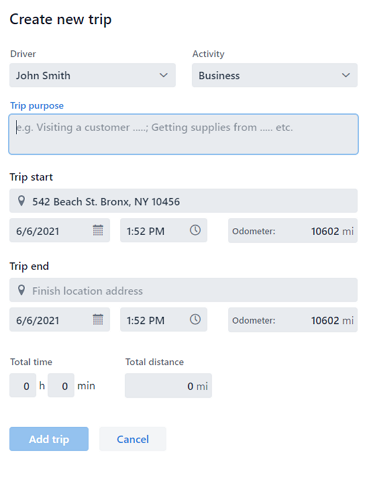The image size is (365, 498).
Task: Click the Add trip button
Action: point(49,439)
